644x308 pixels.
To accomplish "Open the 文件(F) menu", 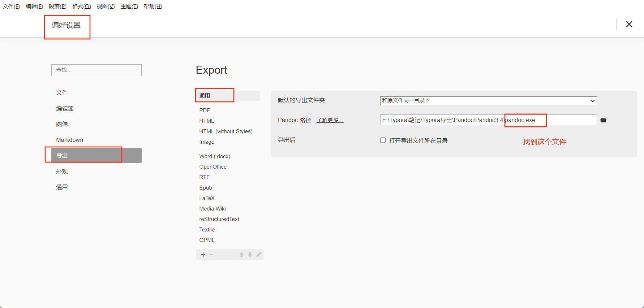I will (x=11, y=6).
